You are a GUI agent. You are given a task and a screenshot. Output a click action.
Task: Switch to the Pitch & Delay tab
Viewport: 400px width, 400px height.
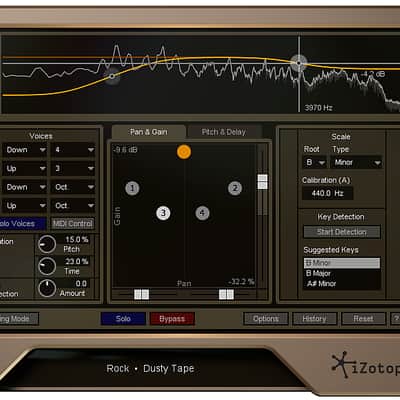click(224, 132)
